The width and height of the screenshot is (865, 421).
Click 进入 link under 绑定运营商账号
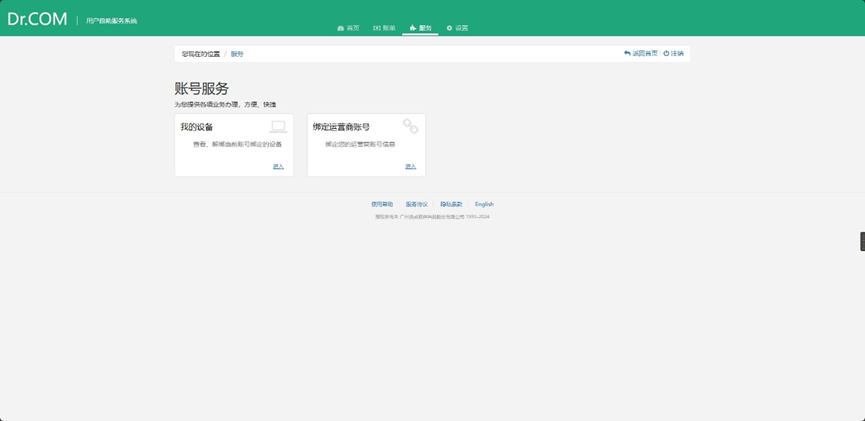point(410,167)
